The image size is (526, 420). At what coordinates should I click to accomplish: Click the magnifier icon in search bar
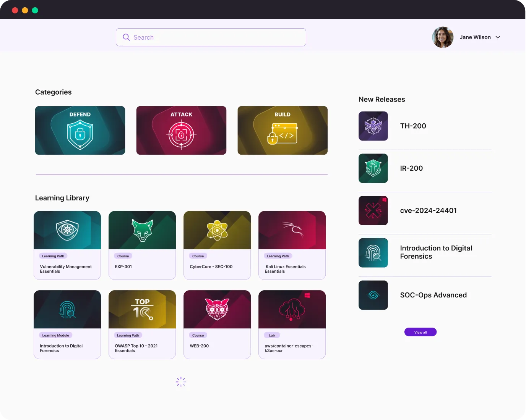(126, 37)
